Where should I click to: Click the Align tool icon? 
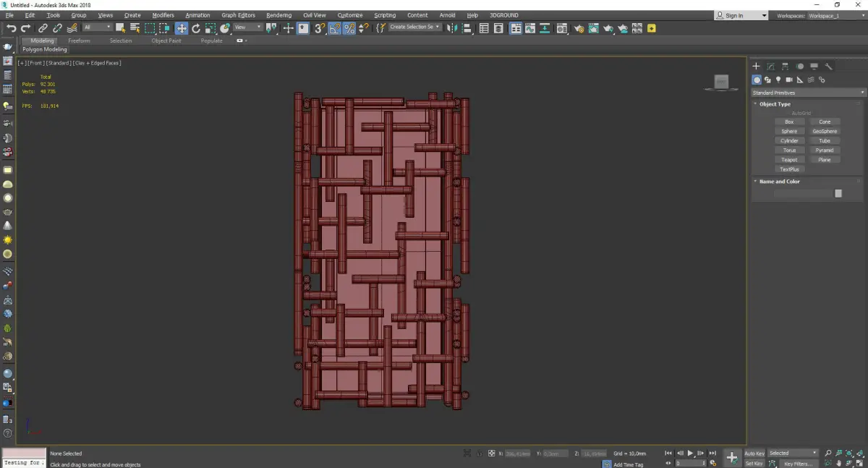(467, 28)
